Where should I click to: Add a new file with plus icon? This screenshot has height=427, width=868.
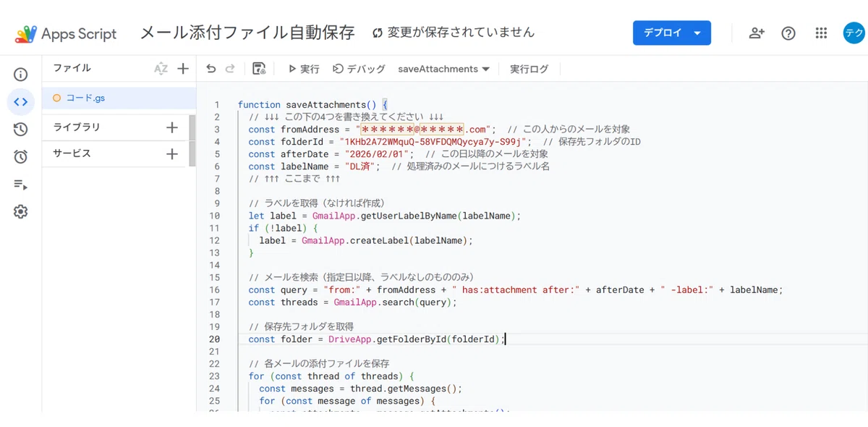(183, 69)
